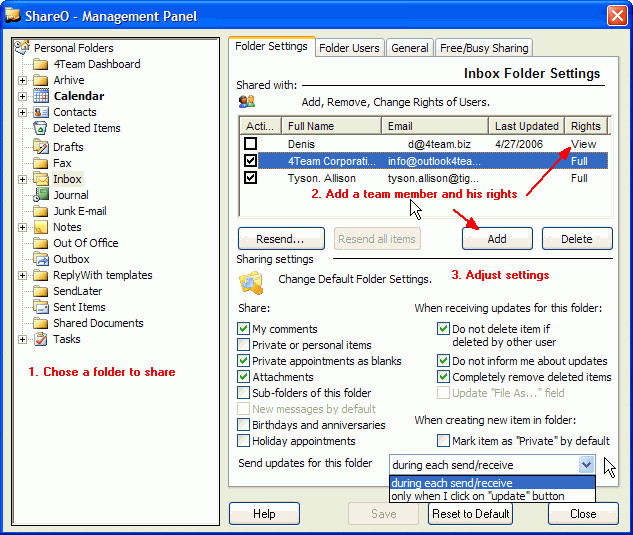Uncheck the 4Team Corporation active checkbox
The image size is (633, 535).
(250, 160)
